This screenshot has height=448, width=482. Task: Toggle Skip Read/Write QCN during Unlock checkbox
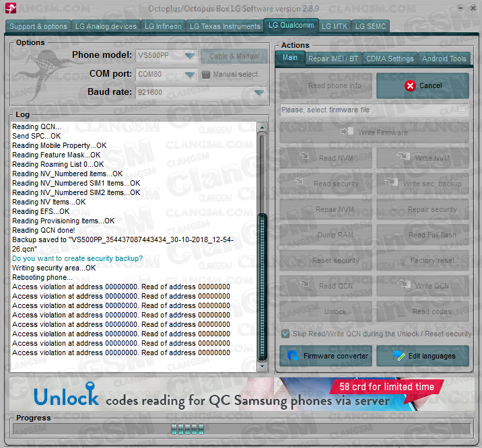point(285,334)
